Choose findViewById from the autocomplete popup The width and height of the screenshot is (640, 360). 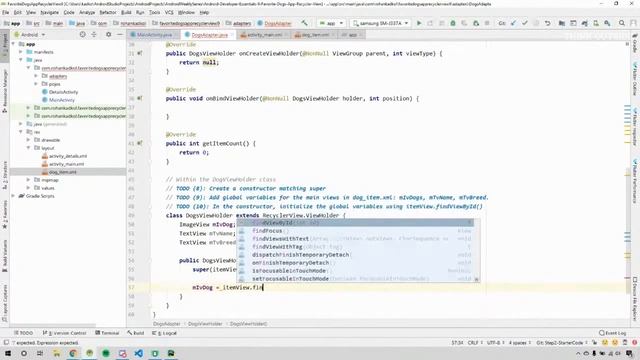tap(355, 222)
